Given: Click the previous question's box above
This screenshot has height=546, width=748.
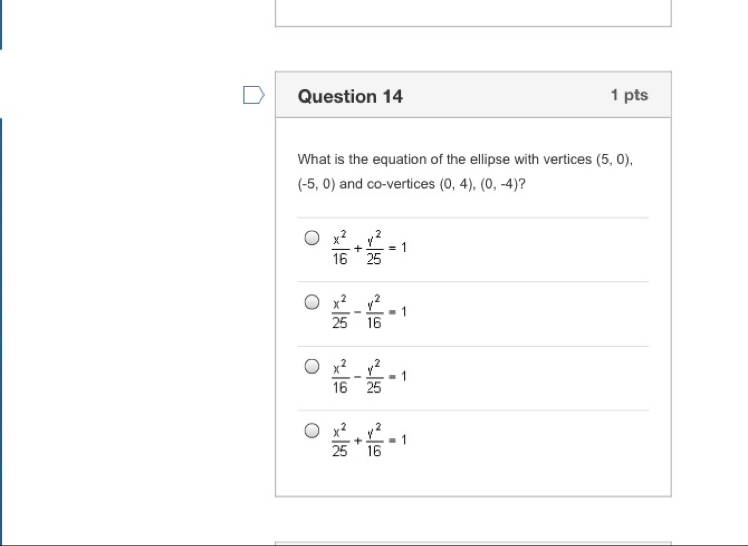Looking at the screenshot, I should (x=473, y=13).
